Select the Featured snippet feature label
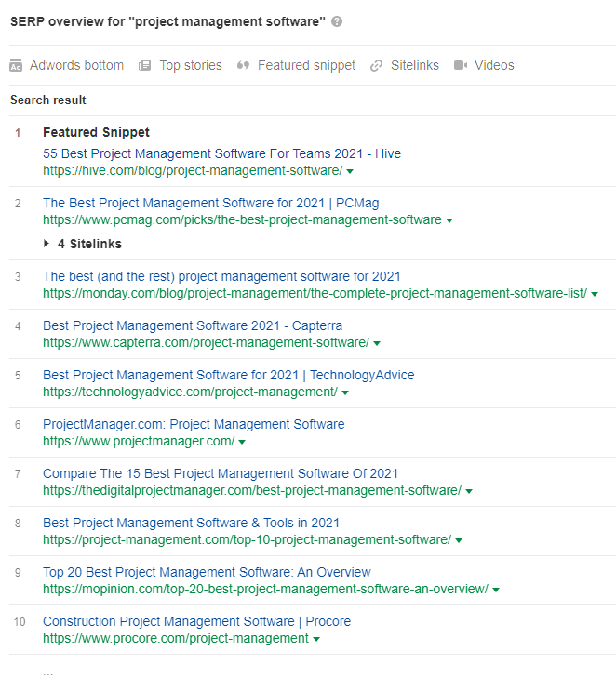The width and height of the screenshot is (616, 677). point(306,65)
